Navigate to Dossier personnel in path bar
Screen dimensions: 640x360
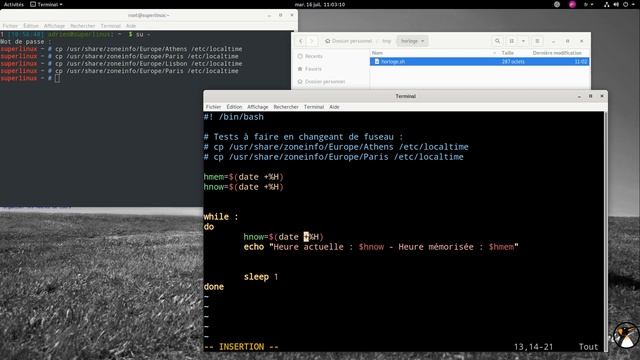(349, 41)
